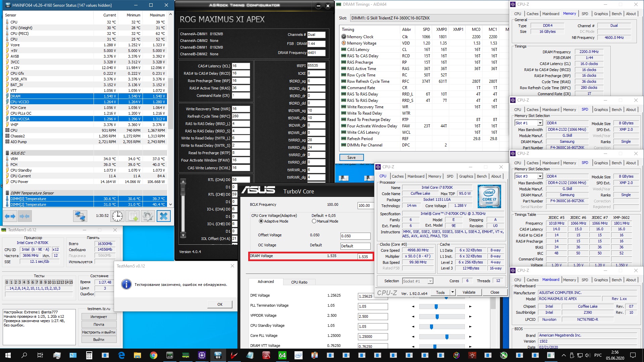Open the Slot #1 dropdown in CPU-Z SPD
Viewport: 644px width, 362px height.
540,123
